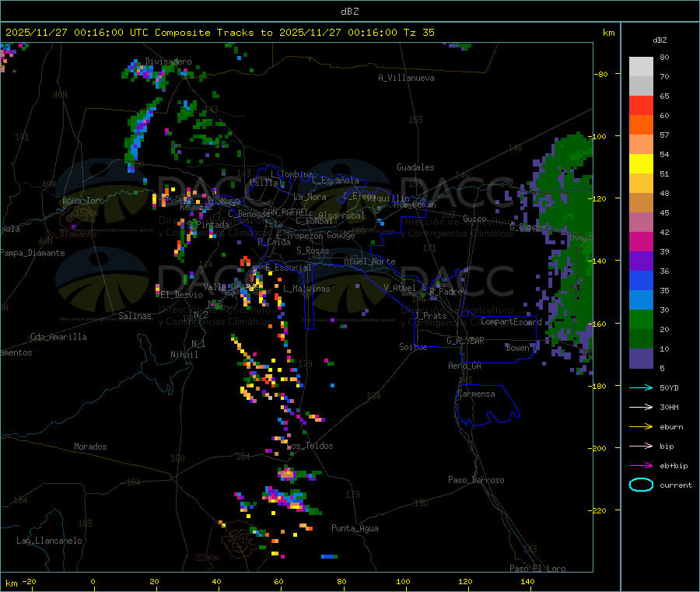Click the 'Paso_El_Loro' map label

(537, 569)
